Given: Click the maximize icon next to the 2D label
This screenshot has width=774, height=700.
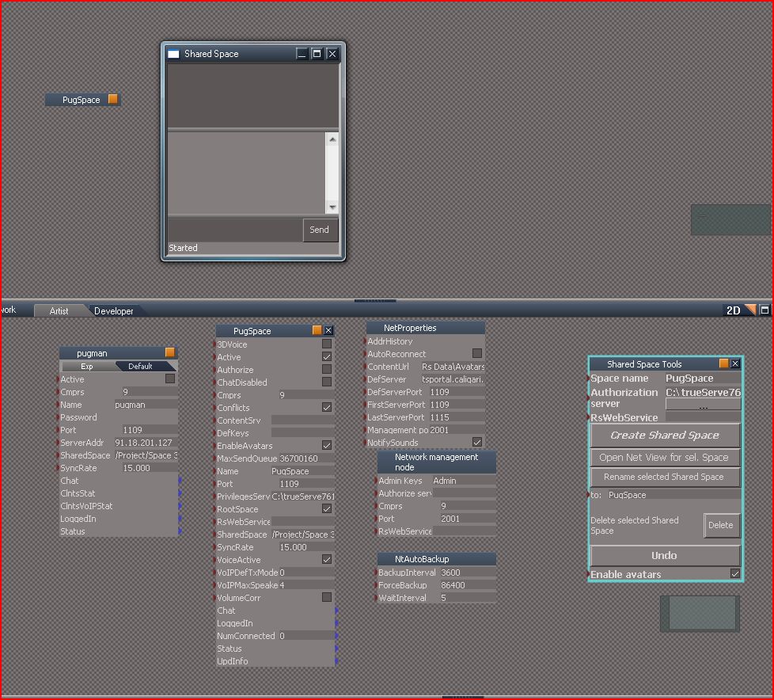Looking at the screenshot, I should tap(765, 310).
